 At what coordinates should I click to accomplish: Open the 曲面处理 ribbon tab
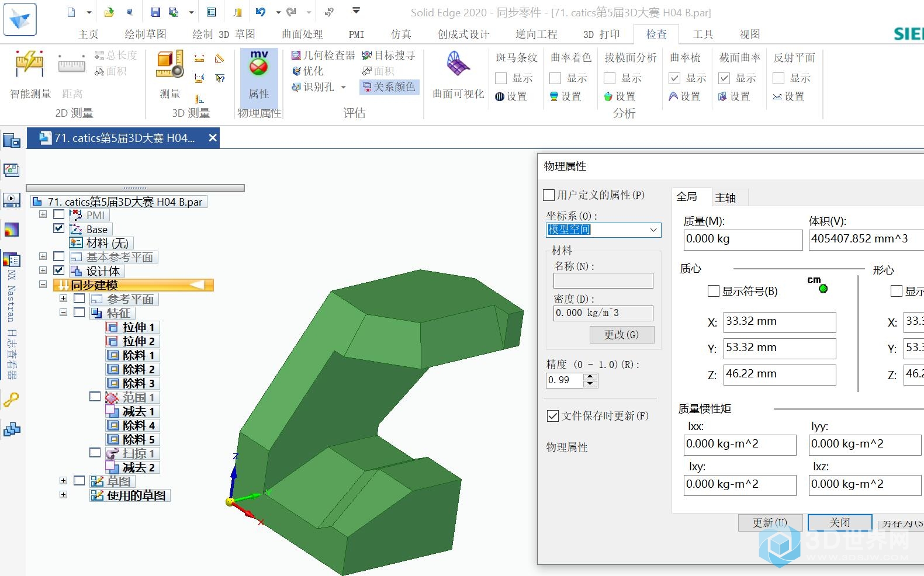click(302, 34)
